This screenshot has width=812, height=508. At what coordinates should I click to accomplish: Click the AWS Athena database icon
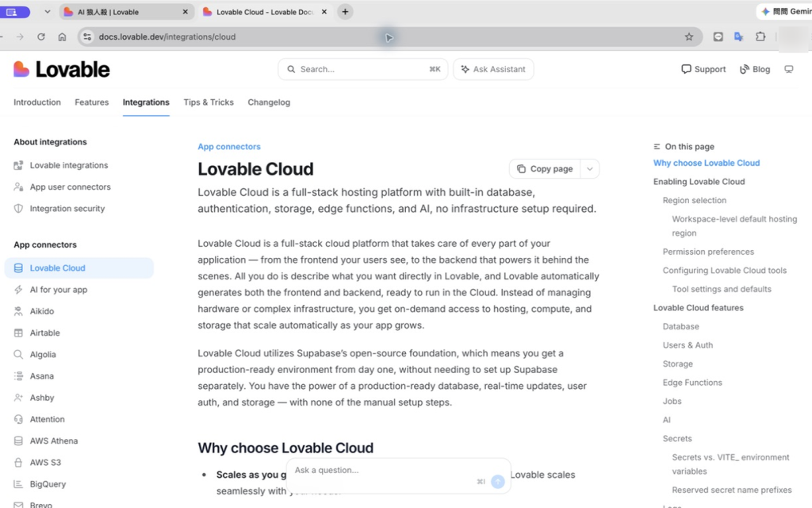[x=18, y=441]
